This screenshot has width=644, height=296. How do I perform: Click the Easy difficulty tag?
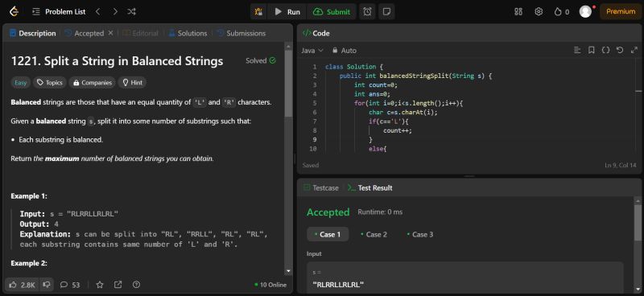coord(21,83)
